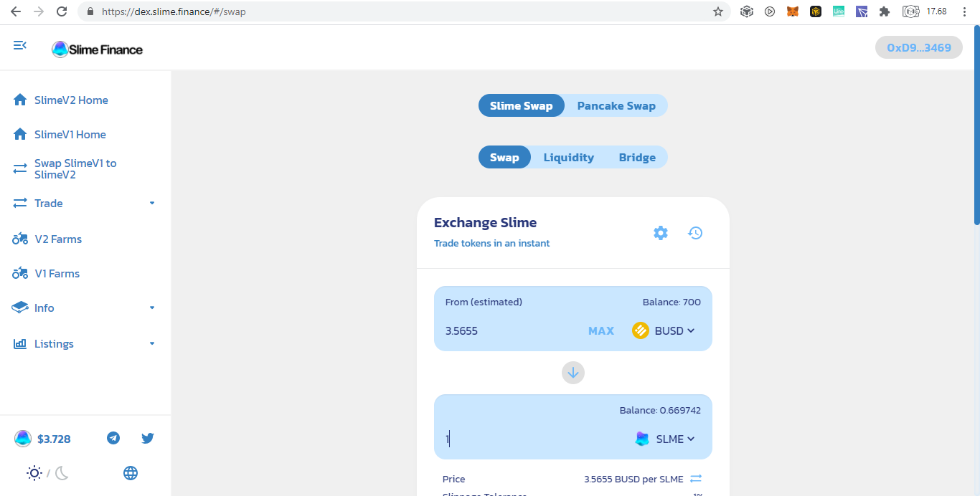Click the swap direction down-arrow button

coord(573,373)
